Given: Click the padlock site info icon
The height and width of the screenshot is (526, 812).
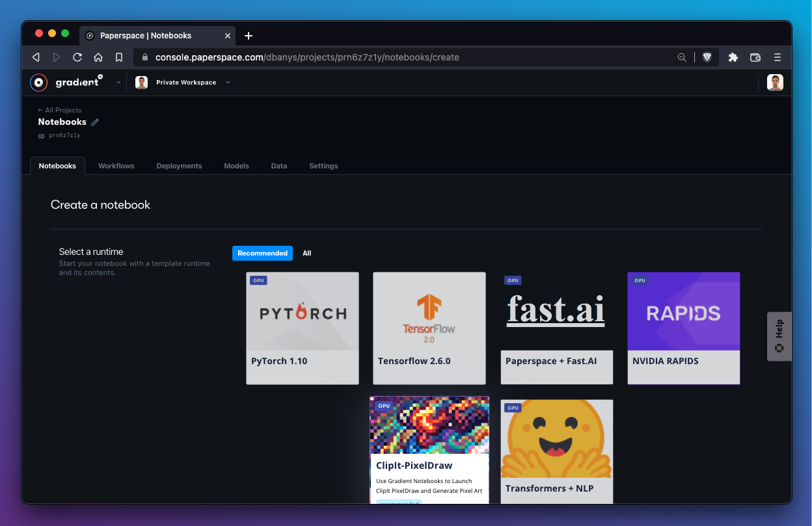Looking at the screenshot, I should tap(145, 57).
